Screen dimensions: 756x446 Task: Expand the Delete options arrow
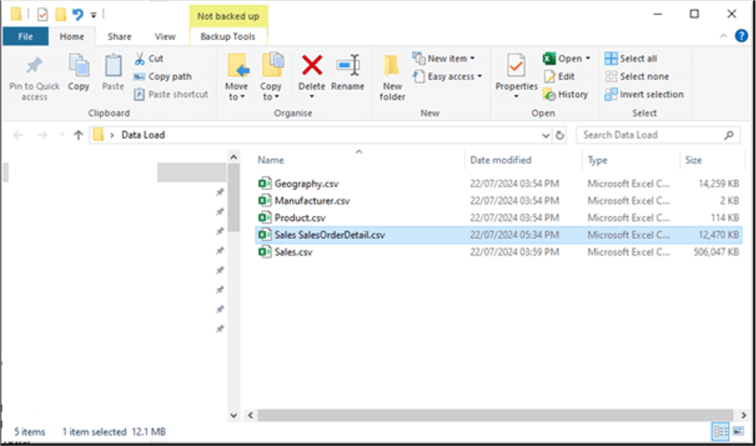[x=312, y=96]
